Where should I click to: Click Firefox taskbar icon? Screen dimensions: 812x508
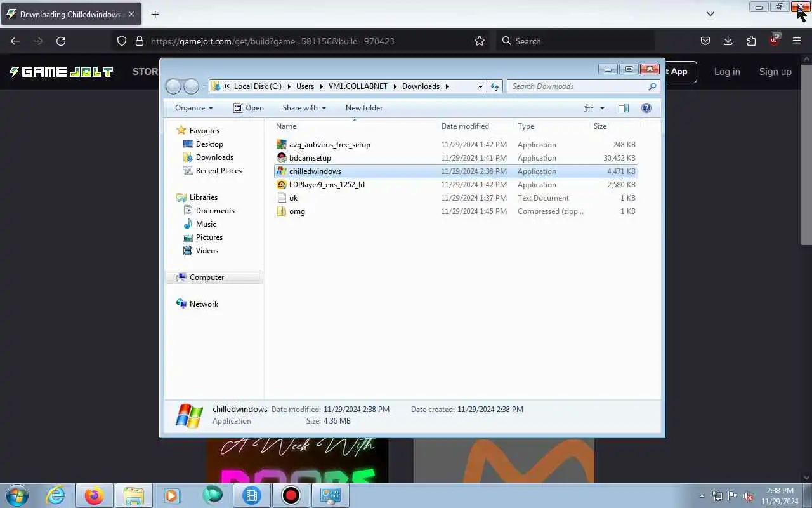94,495
